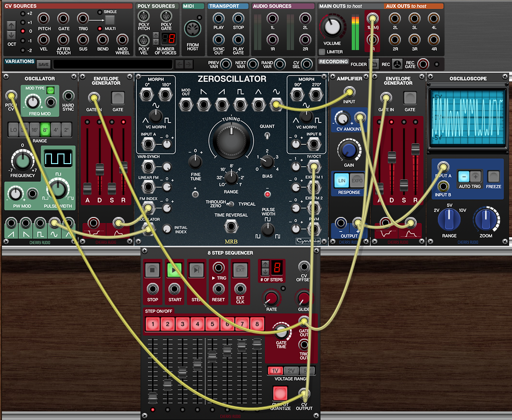Select the Amplifier LIN response

click(342, 180)
